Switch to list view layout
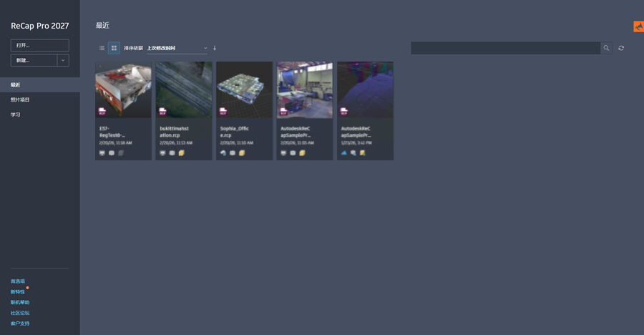 102,48
